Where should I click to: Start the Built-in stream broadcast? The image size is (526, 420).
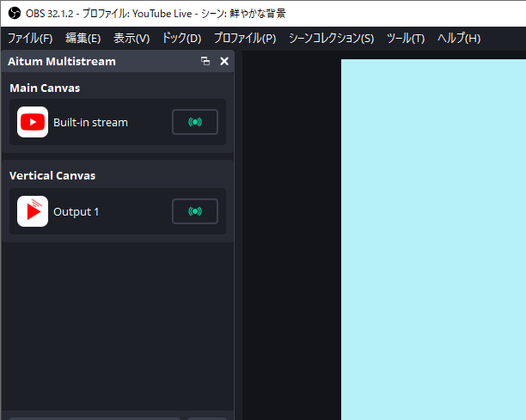(x=195, y=122)
